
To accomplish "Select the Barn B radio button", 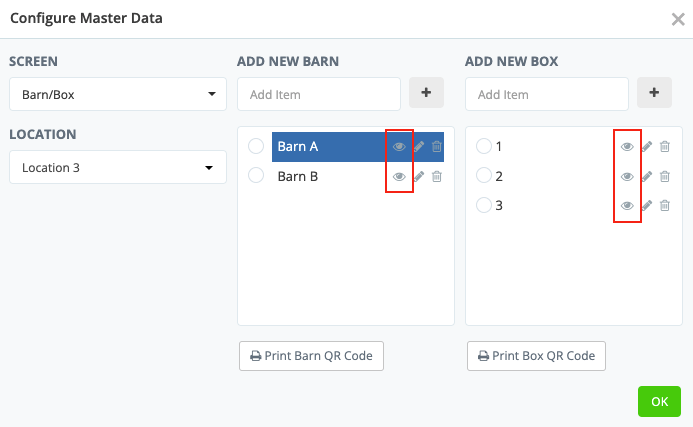I will click(256, 176).
